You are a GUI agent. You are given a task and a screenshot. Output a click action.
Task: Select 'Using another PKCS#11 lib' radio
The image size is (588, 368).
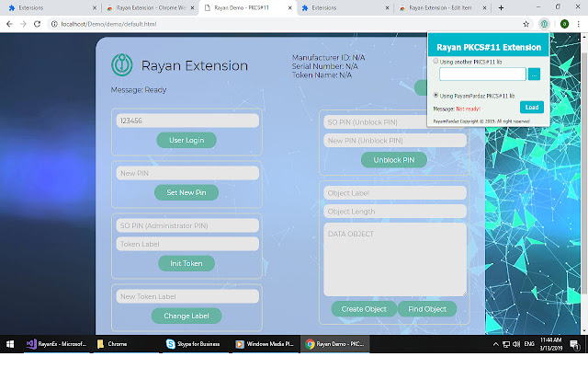coord(435,61)
